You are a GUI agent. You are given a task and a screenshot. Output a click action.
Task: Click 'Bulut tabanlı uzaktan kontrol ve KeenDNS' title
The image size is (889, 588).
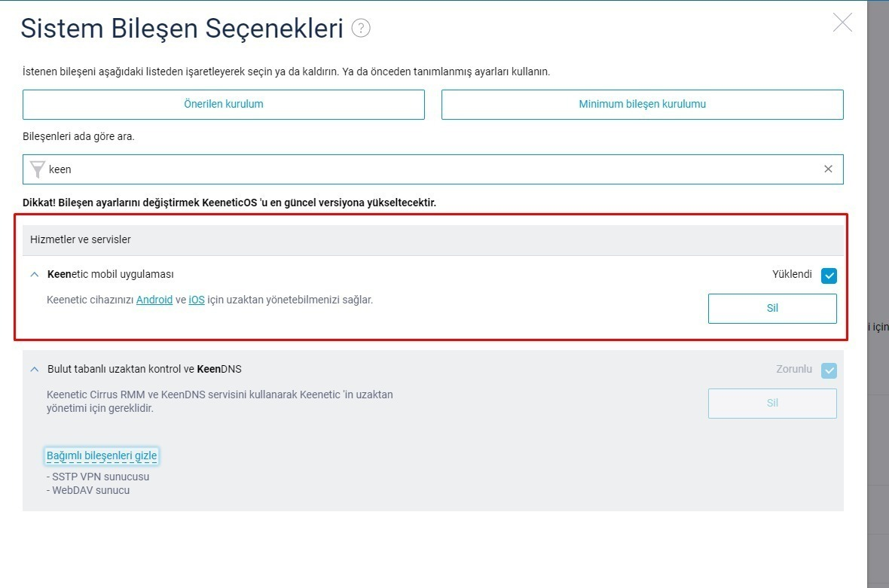pos(145,369)
